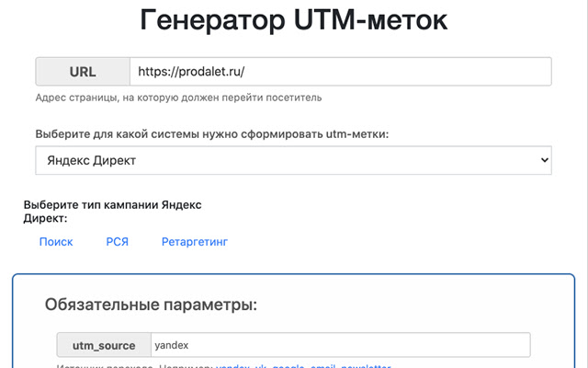Click the Обязательные параметры section heading
The image size is (588, 368).
coord(151,305)
